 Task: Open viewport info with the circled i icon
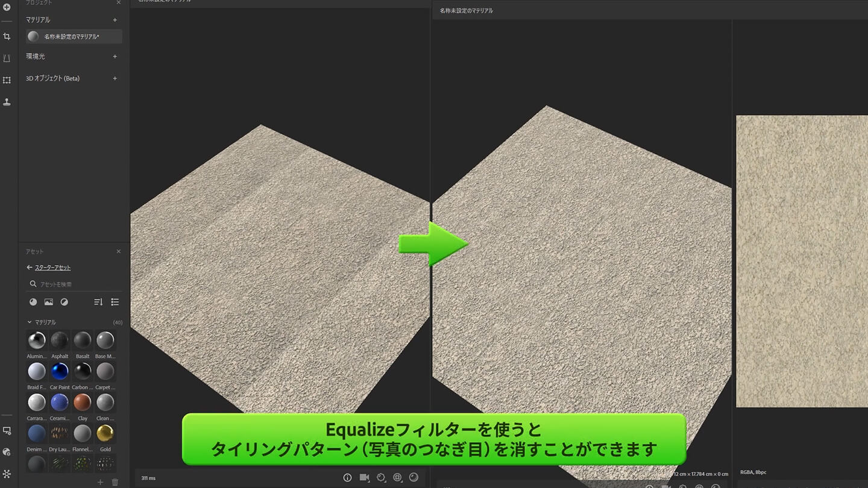click(347, 477)
